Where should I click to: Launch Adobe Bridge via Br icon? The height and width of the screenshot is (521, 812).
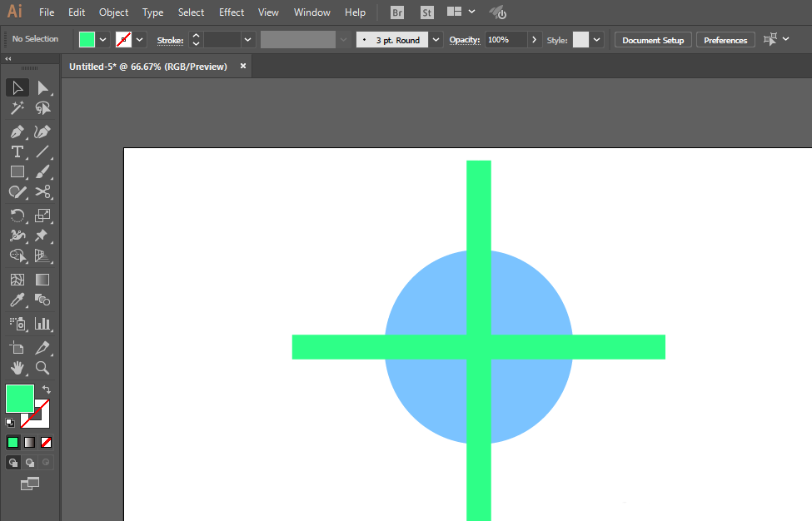(397, 12)
